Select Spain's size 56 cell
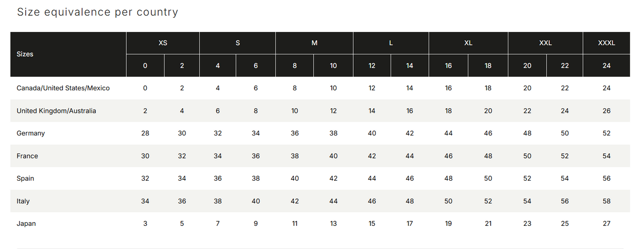Viewport: 644px width, 249px height. pos(607,179)
